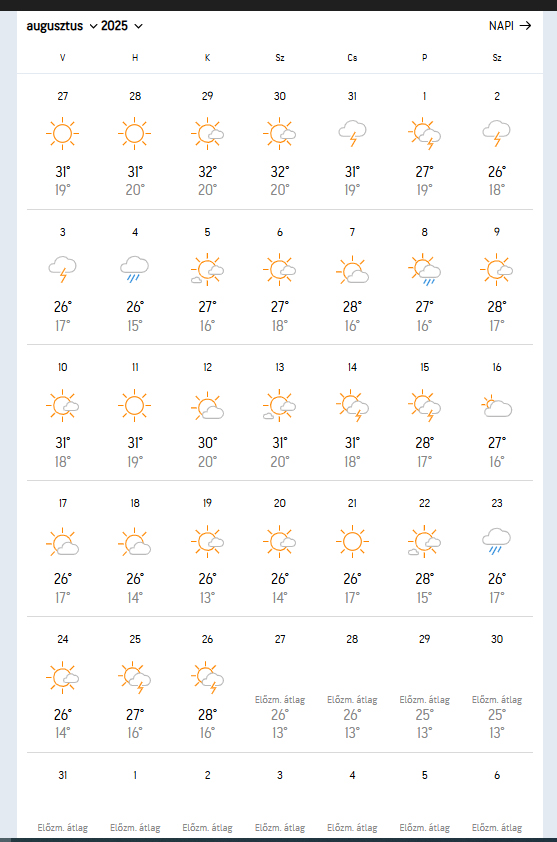Open the August 19 forecast day
The width and height of the screenshot is (557, 842).
pos(207,548)
